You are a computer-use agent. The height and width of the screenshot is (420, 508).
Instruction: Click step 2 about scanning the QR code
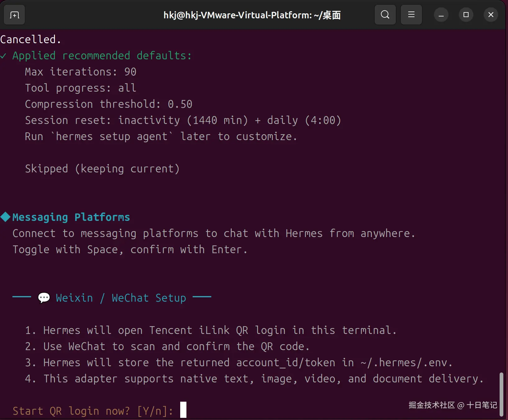point(167,346)
